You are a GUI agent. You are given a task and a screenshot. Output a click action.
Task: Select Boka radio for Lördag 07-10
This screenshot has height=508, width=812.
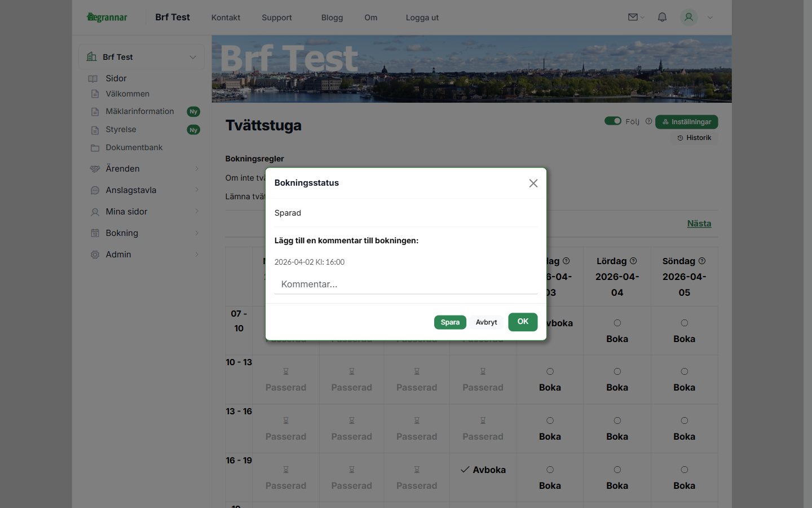(x=617, y=323)
